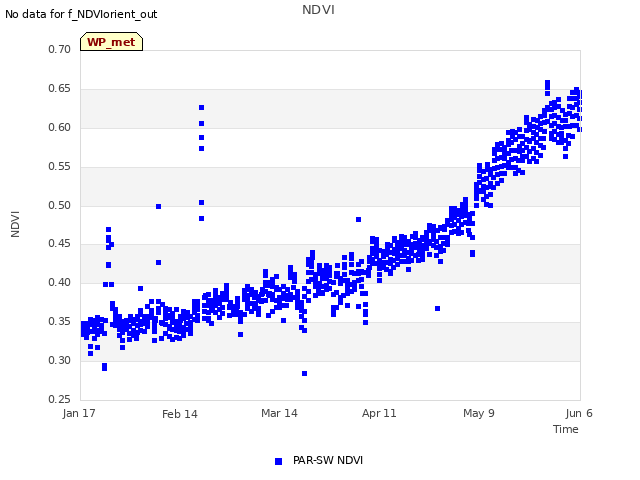The height and width of the screenshot is (480, 640).
Task: Click the 0.50 y-axis value
Action: [x=59, y=205]
